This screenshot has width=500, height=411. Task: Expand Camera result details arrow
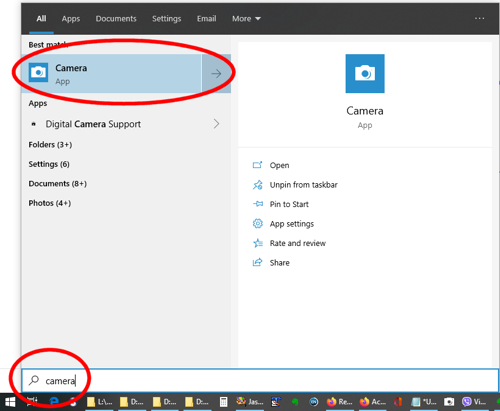pyautogui.click(x=216, y=74)
